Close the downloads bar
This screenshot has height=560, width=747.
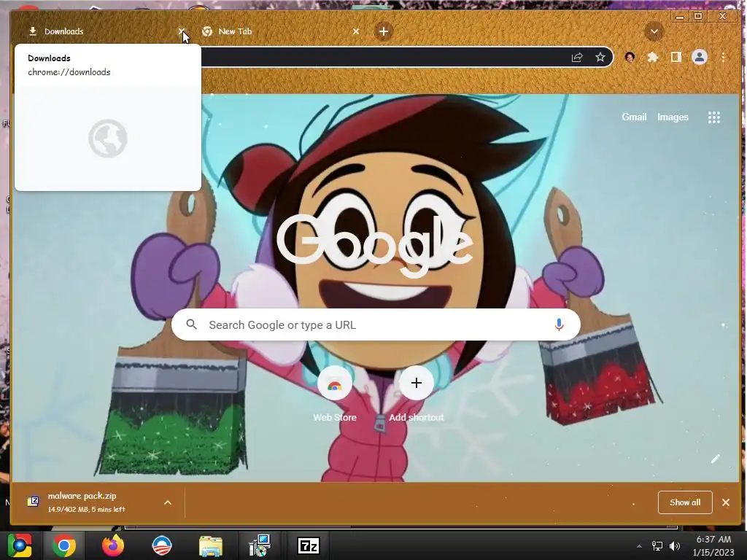[x=726, y=502]
